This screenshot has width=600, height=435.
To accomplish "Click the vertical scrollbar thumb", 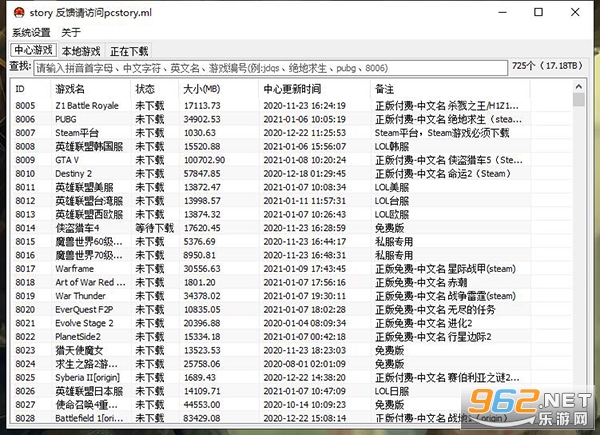I will pos(579,100).
